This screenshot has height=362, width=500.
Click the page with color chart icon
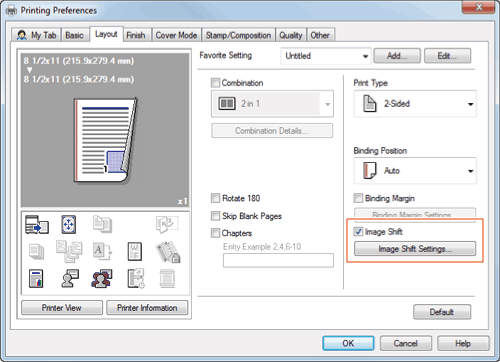point(36,279)
